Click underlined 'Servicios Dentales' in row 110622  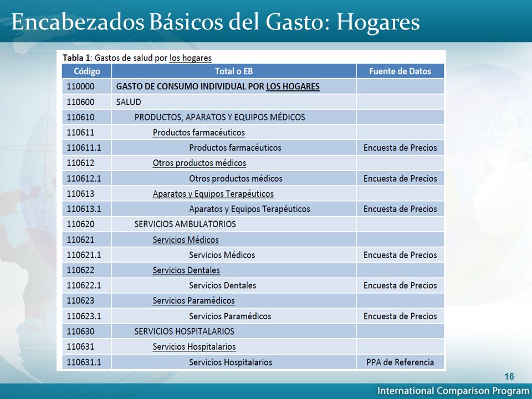tap(186, 270)
